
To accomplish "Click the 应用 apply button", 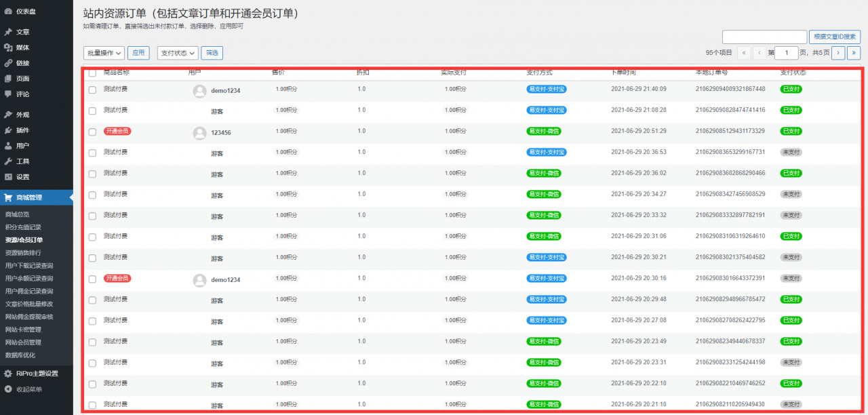I will (x=138, y=53).
